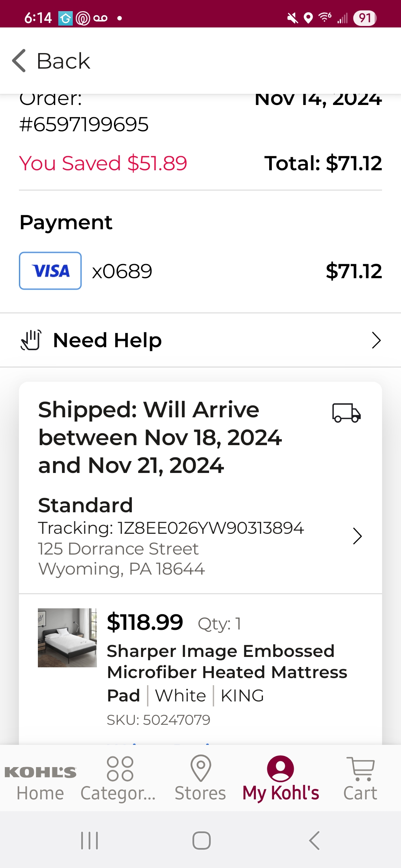This screenshot has width=401, height=868.
Task: Tap tracking number 1Z8EE026YW90313894
Action: (x=211, y=528)
